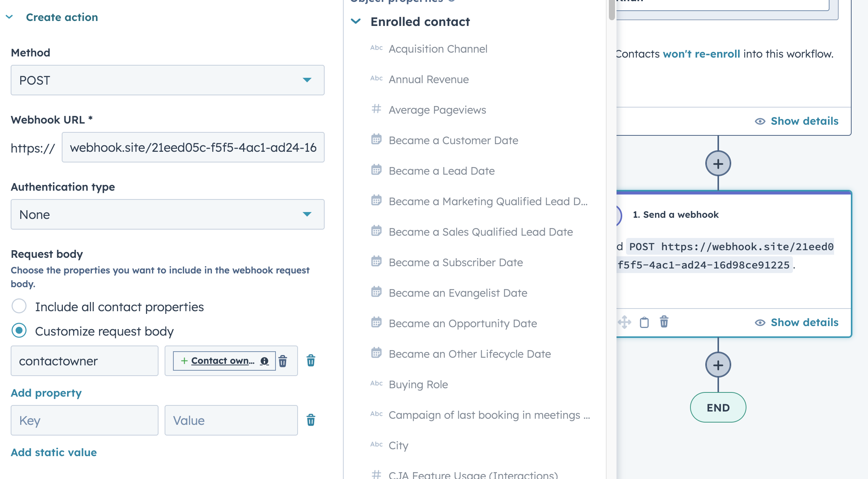Click the clipboard icon on the Send a webhook action
The width and height of the screenshot is (868, 479).
click(x=645, y=322)
